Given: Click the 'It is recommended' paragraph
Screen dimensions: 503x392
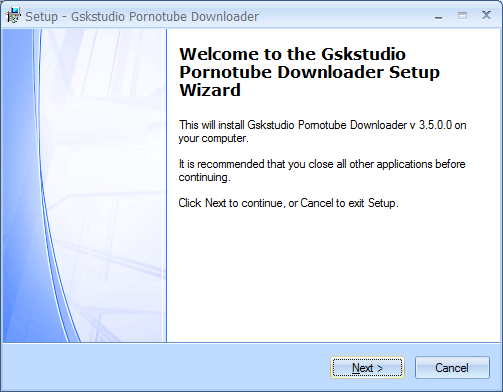Looking at the screenshot, I should coord(322,170).
